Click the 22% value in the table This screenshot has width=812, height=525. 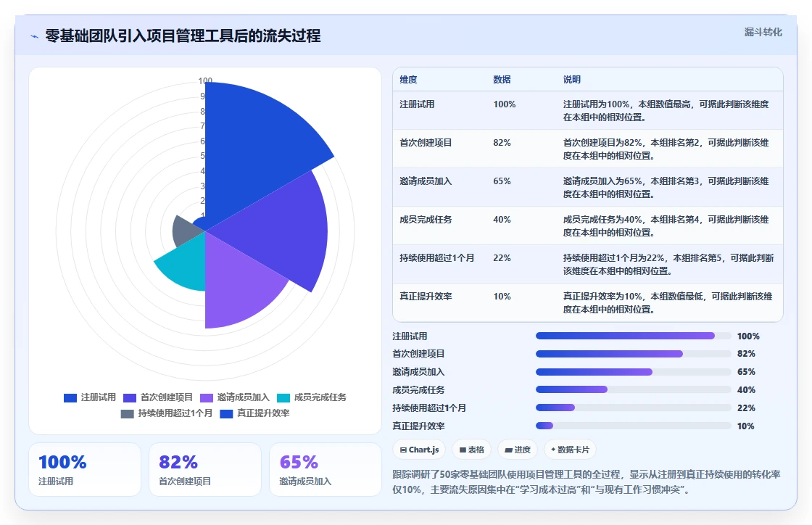[502, 258]
